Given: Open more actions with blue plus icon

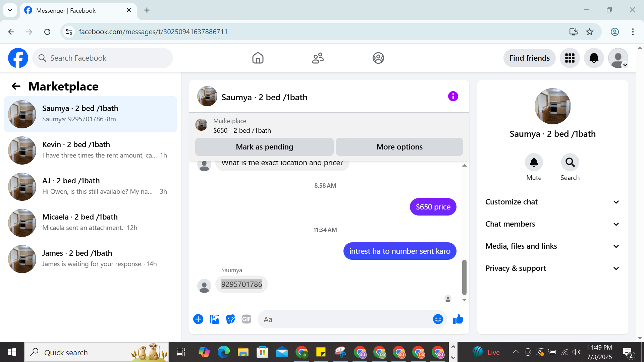Looking at the screenshot, I should pyautogui.click(x=198, y=319).
